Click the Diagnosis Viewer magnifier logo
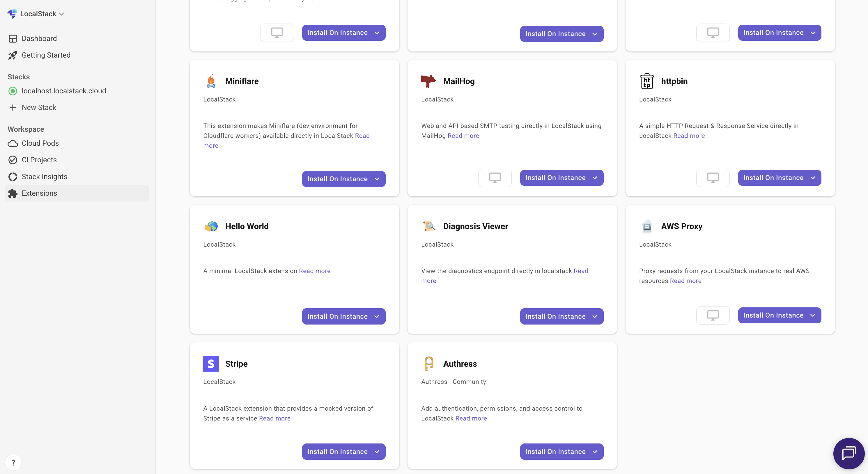868x474 pixels. (429, 226)
